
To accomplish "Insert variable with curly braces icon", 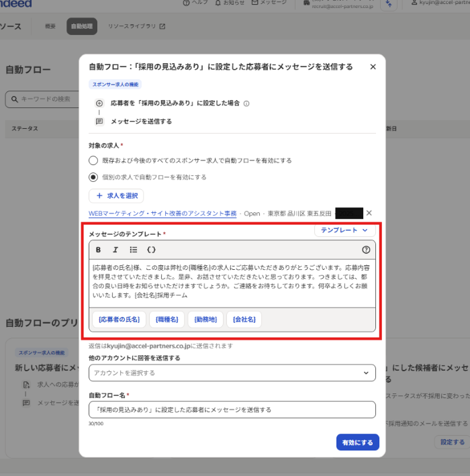I will click(152, 250).
